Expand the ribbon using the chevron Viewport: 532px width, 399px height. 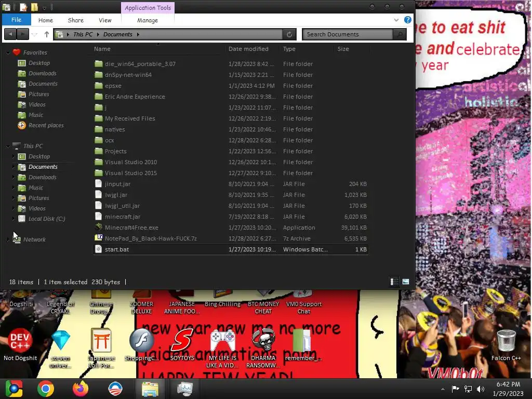[x=396, y=20]
